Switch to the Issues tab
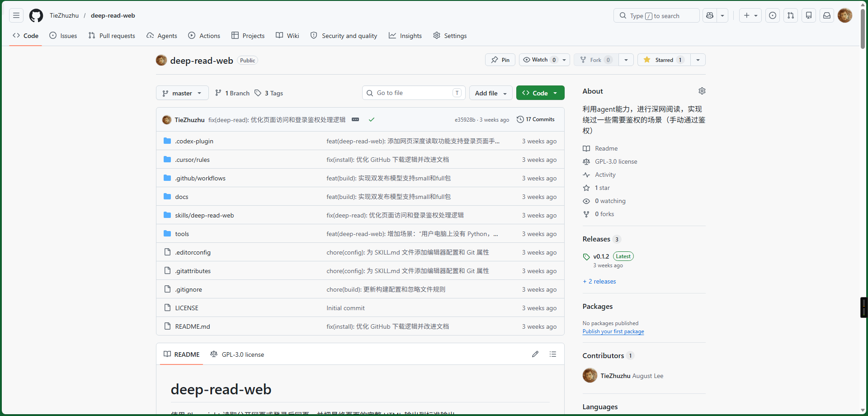This screenshot has height=416, width=868. click(x=63, y=36)
